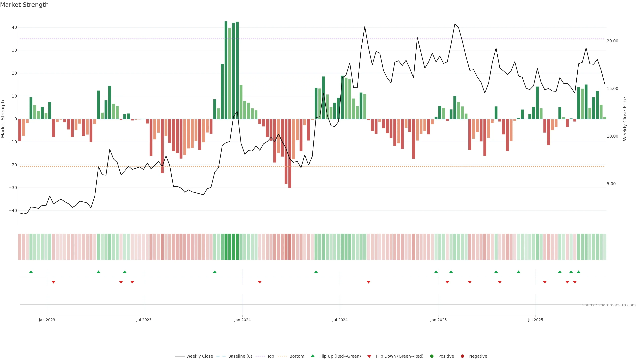
Task: Click the dark red Negative legend circle
Action: coord(462,356)
